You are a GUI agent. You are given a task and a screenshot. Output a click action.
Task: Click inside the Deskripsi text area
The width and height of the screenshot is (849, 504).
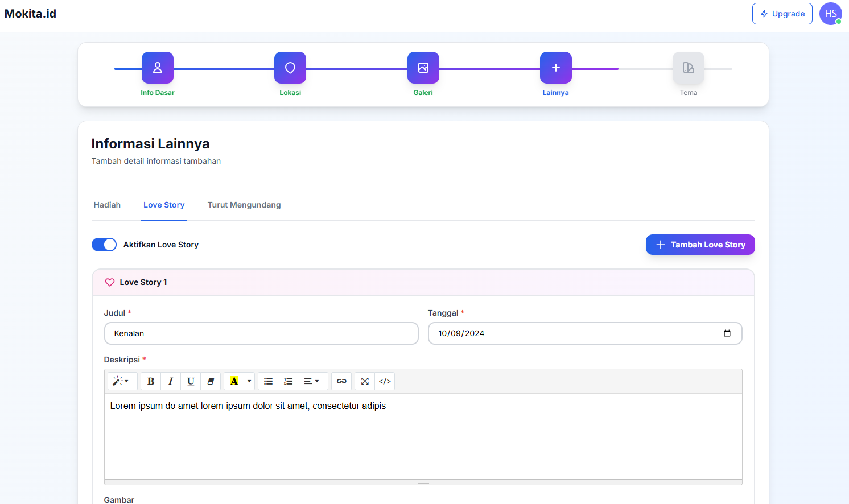point(423,436)
